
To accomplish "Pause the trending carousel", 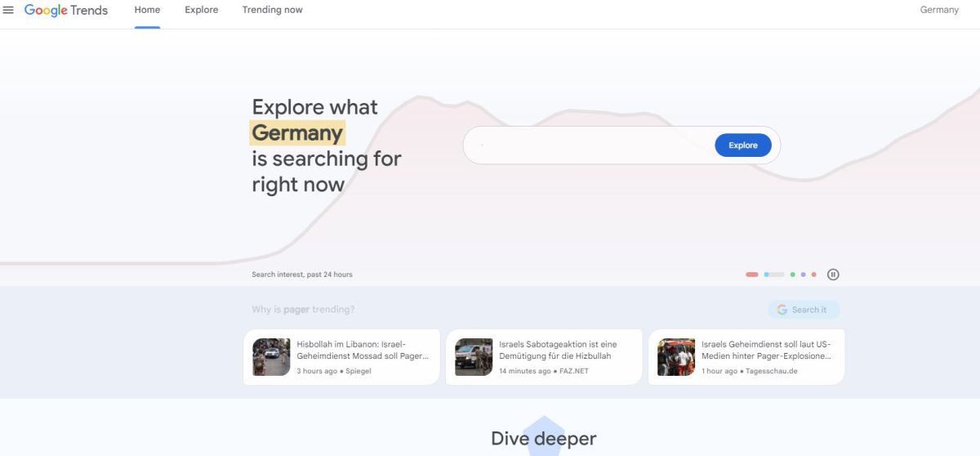I will click(833, 275).
